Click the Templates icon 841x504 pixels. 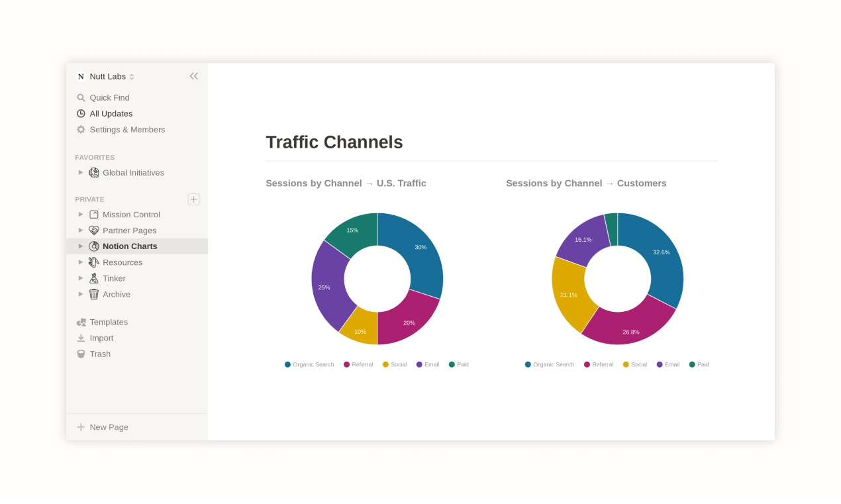point(81,322)
